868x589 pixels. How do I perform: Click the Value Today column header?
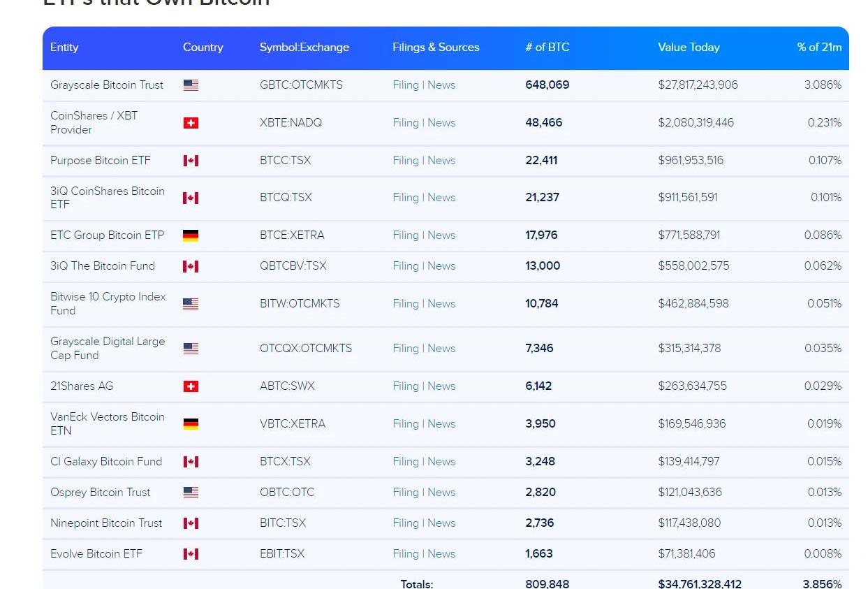pos(688,48)
